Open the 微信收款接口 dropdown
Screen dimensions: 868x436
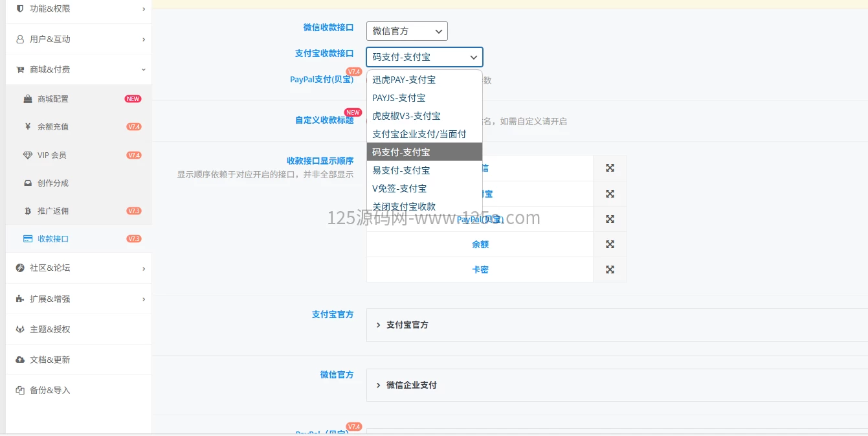click(x=406, y=30)
